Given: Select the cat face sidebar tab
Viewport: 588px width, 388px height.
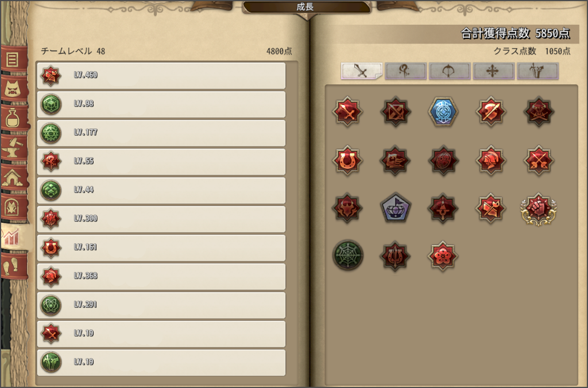Looking at the screenshot, I should 14,88.
